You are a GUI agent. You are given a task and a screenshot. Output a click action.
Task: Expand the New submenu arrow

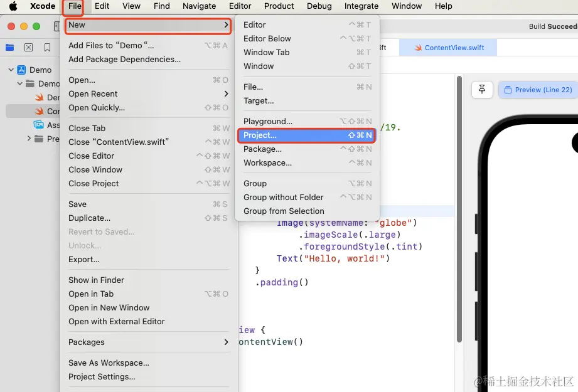226,24
